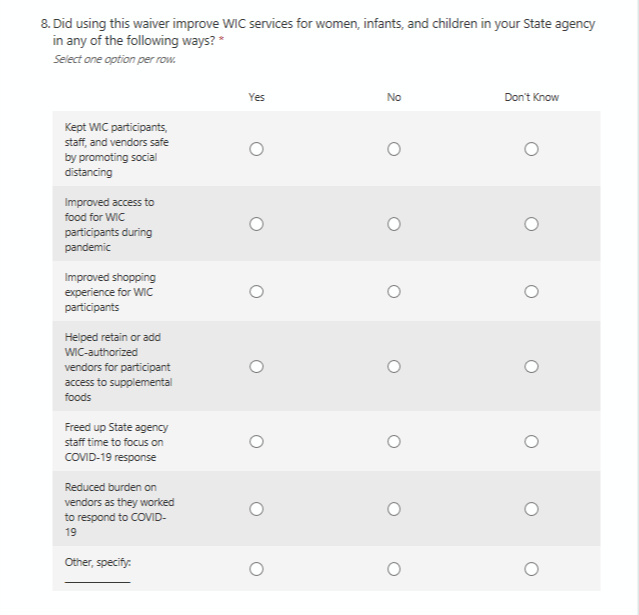Select Yes for improved shopping experience
639x615 pixels.
257,292
